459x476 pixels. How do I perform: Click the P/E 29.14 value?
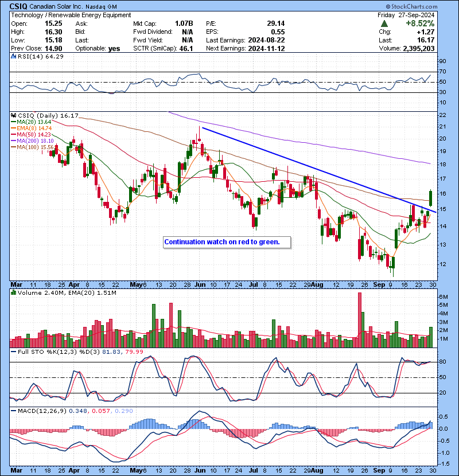point(276,24)
